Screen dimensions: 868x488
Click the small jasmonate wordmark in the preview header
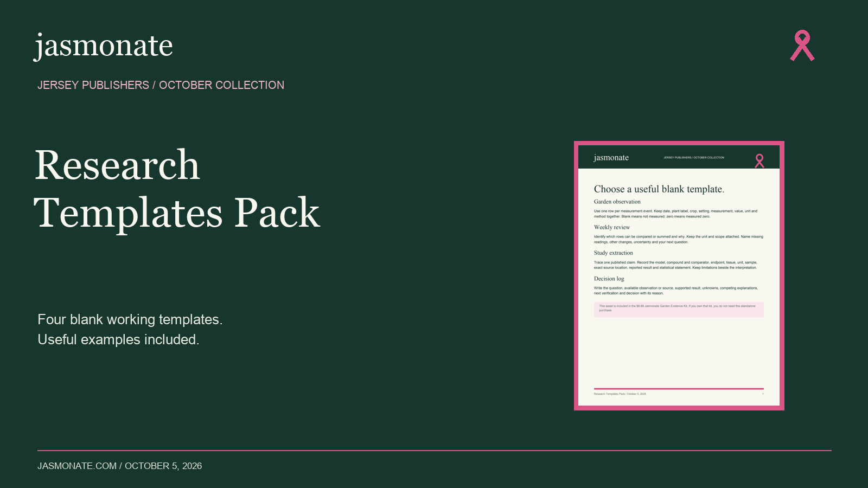tap(611, 158)
